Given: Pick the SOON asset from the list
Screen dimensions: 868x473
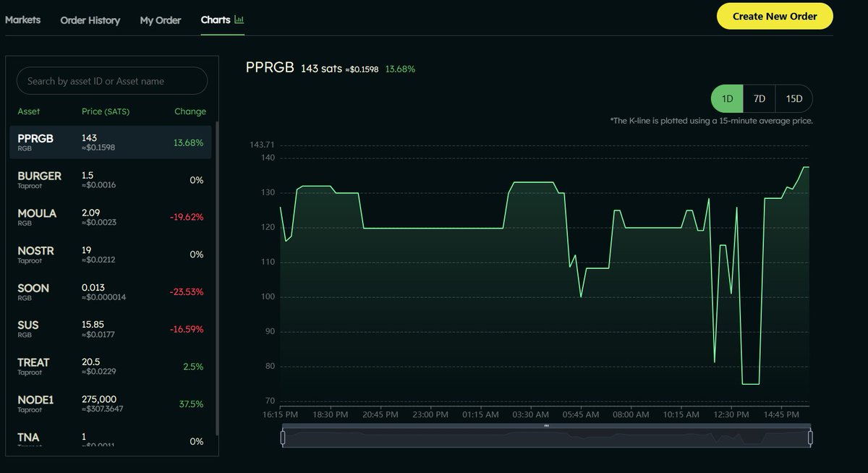Looking at the screenshot, I should click(111, 292).
